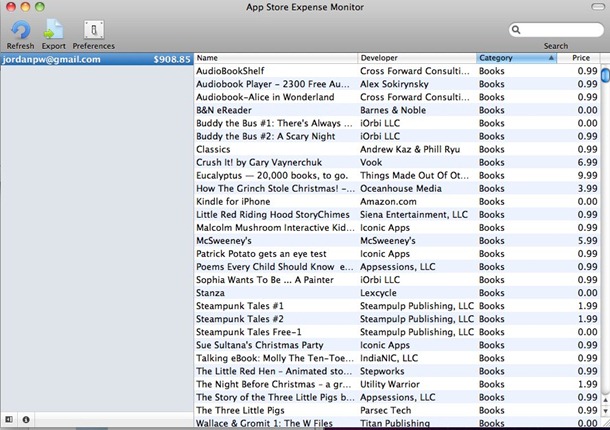Select Sophia Wants To Be ... A Painter

click(397, 280)
